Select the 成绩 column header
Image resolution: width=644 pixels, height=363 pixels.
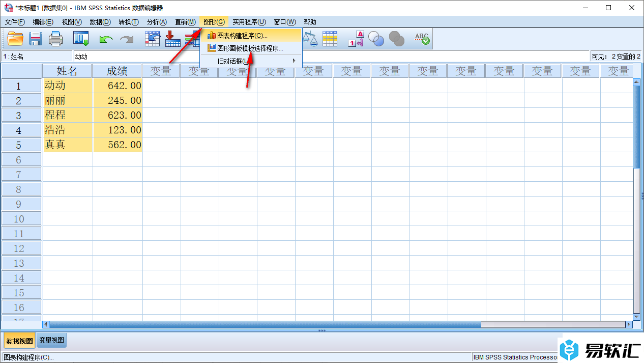118,71
